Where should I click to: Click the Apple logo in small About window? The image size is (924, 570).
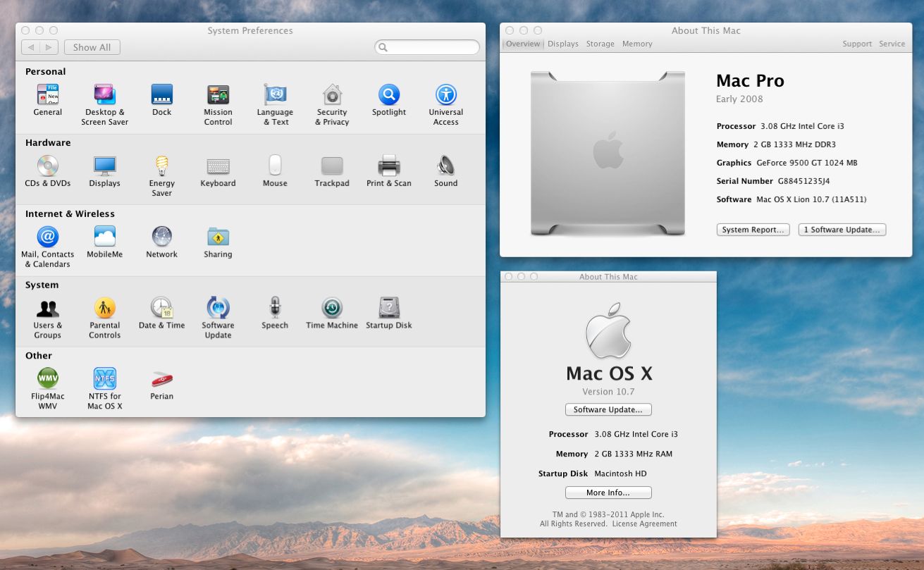[608, 331]
